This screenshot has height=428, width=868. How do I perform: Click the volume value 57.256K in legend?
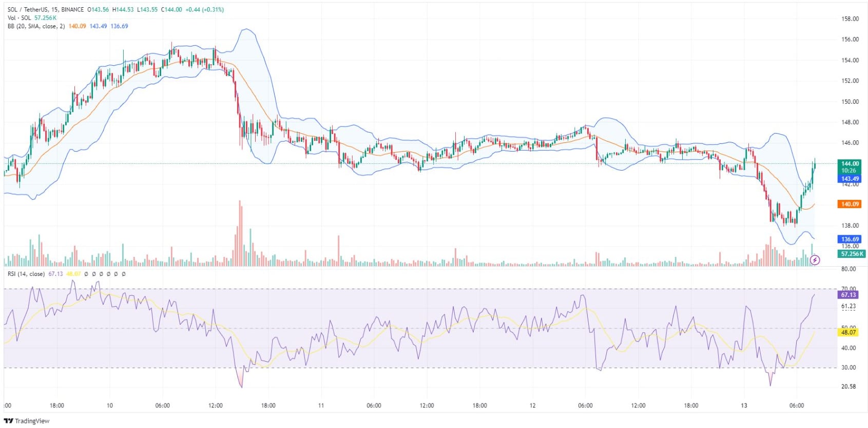pos(45,18)
